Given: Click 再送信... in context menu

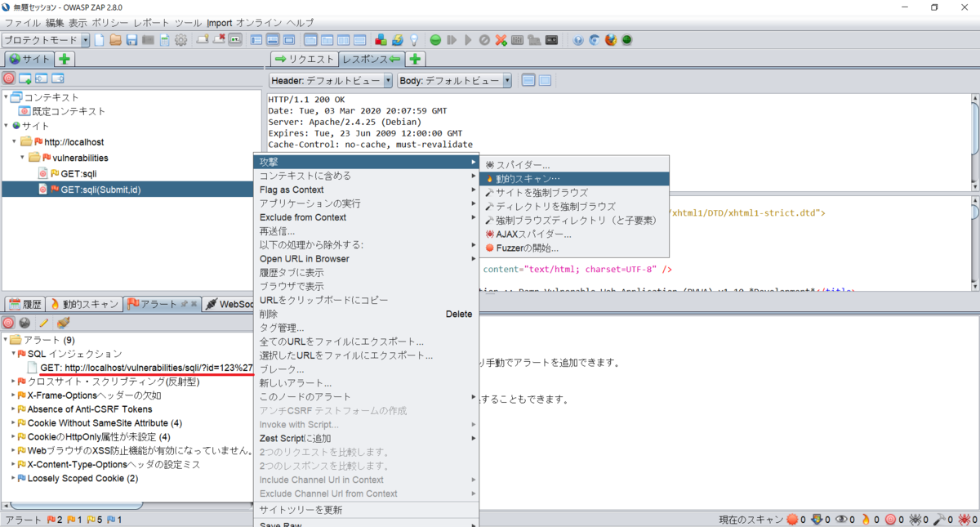Looking at the screenshot, I should click(366, 231).
